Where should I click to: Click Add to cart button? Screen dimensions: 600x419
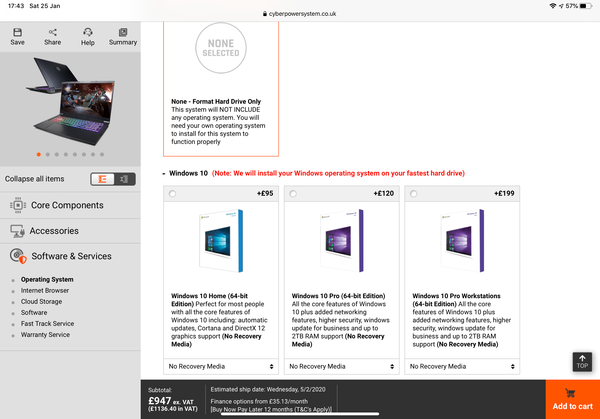click(572, 399)
